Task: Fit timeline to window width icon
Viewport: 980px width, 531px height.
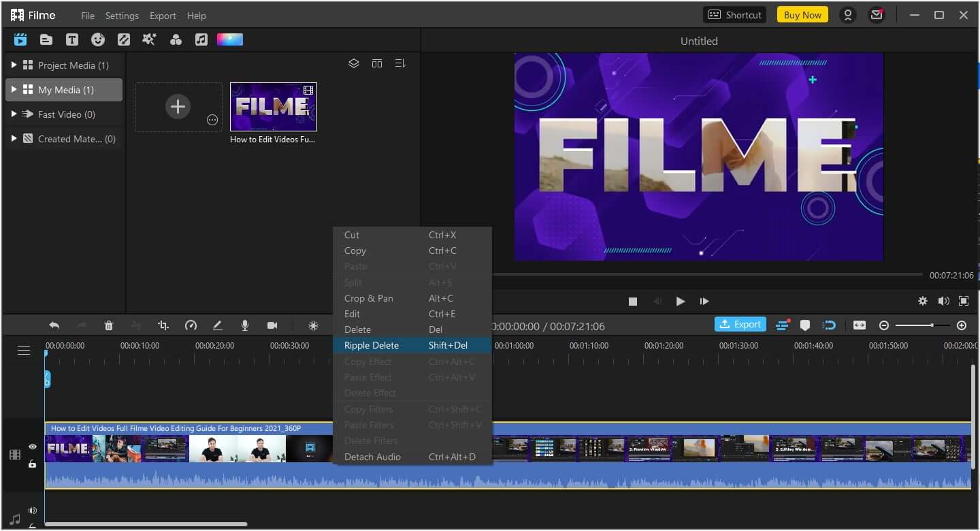Action: point(860,325)
